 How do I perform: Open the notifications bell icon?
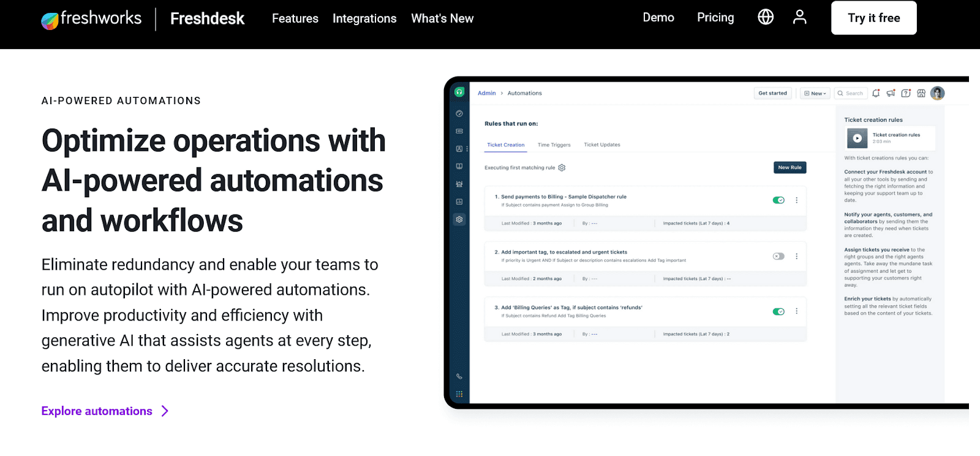point(876,93)
